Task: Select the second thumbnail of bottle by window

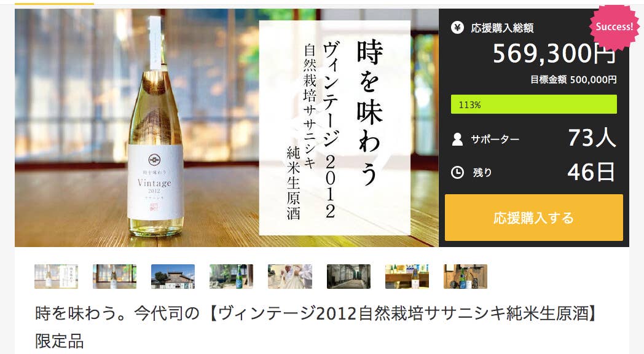Action: pyautogui.click(x=114, y=277)
